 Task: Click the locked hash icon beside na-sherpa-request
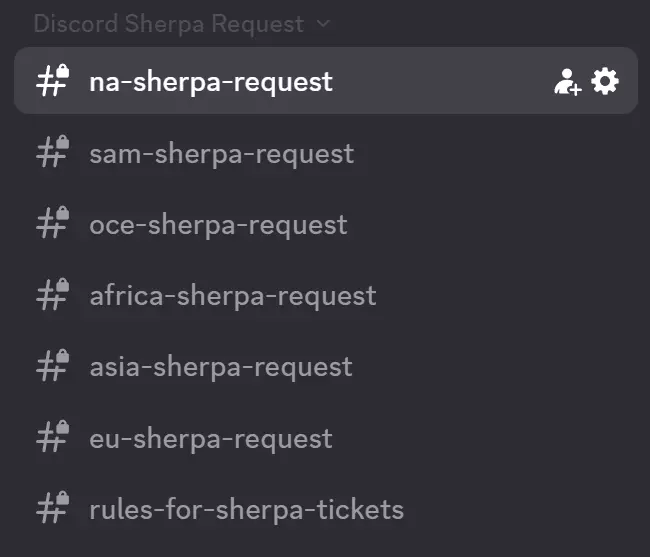(x=52, y=81)
